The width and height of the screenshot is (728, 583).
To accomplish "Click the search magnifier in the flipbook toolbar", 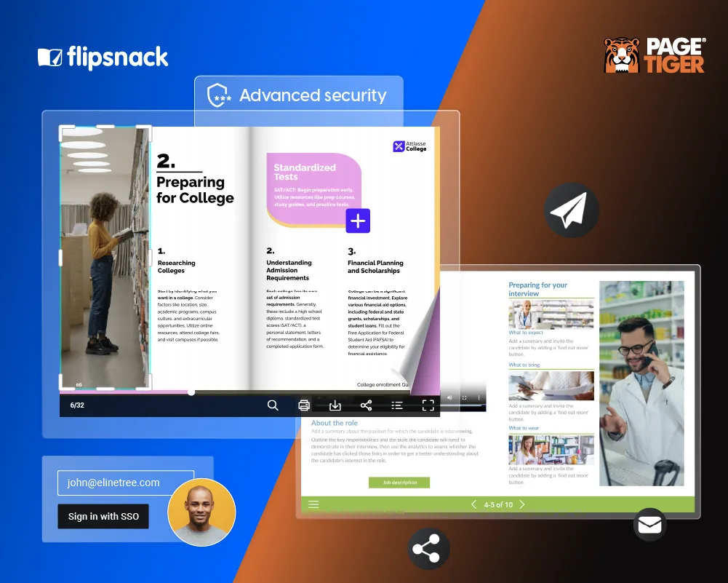I will (x=273, y=405).
